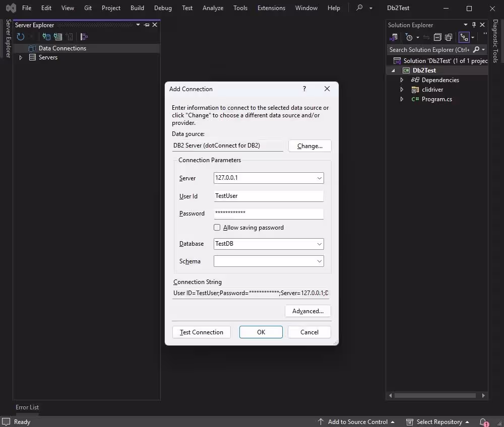Confirm dialog with OK button

(261, 332)
